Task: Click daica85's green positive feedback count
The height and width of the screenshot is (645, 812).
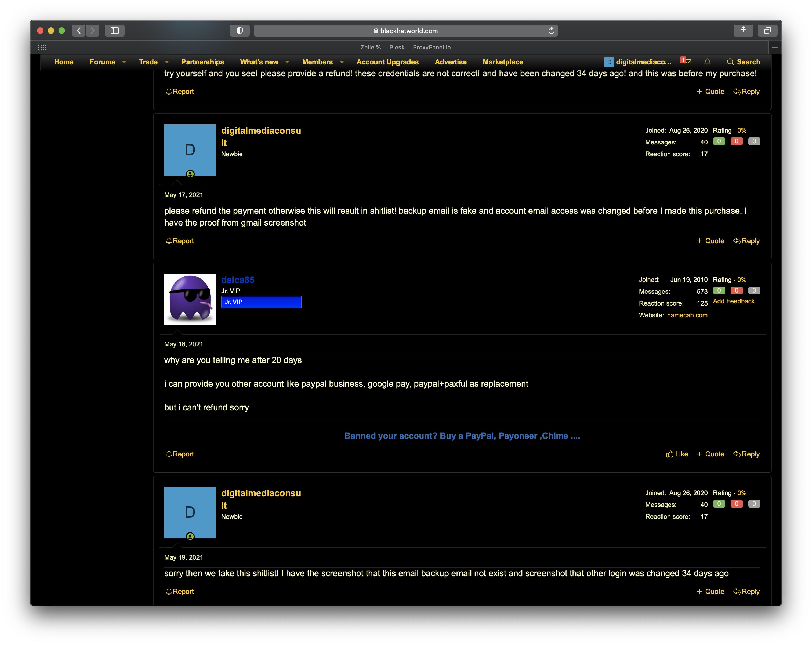Action: [719, 291]
